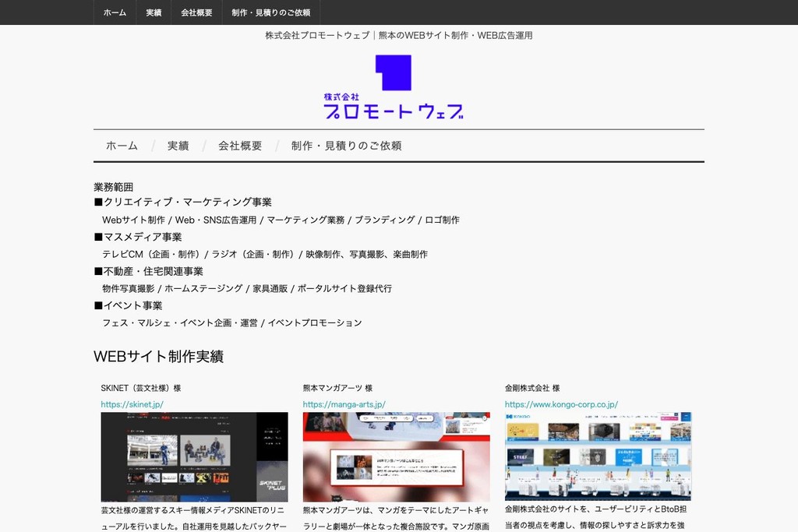Click ■クリエイティブ・マーケティング事業 heading
The width and height of the screenshot is (798, 532).
click(x=182, y=202)
